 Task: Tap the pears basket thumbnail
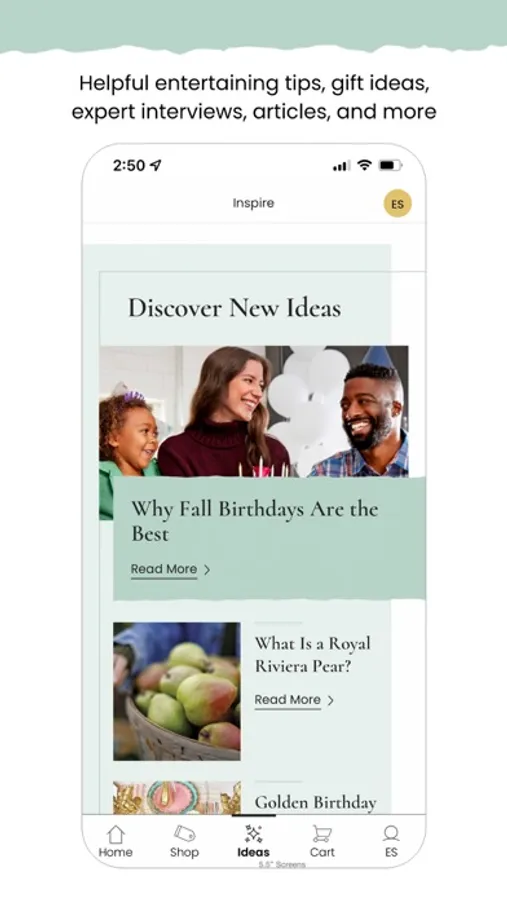[177, 692]
